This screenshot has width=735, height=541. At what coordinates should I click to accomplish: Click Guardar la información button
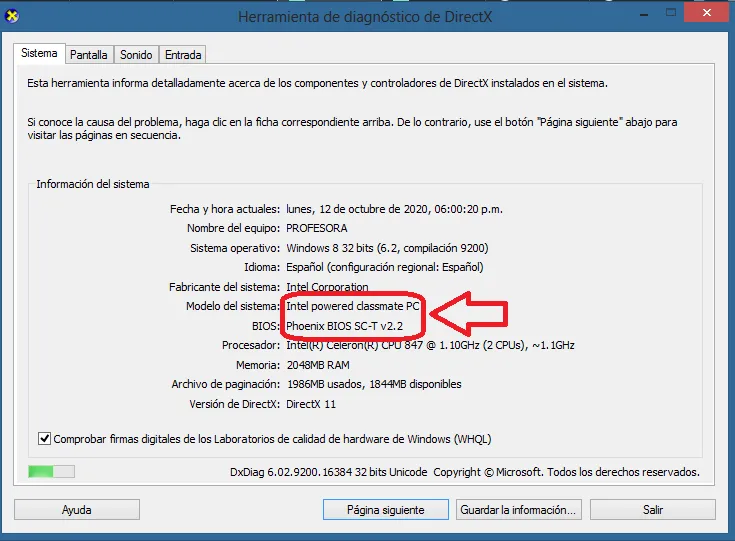point(518,509)
